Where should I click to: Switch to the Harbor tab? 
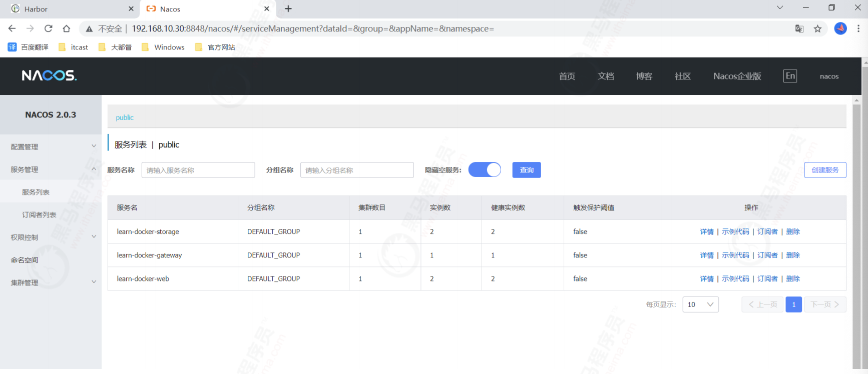pyautogui.click(x=70, y=9)
